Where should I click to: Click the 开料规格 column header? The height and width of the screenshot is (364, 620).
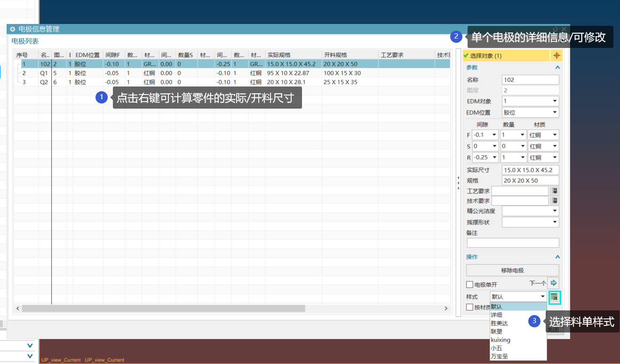coord(350,55)
